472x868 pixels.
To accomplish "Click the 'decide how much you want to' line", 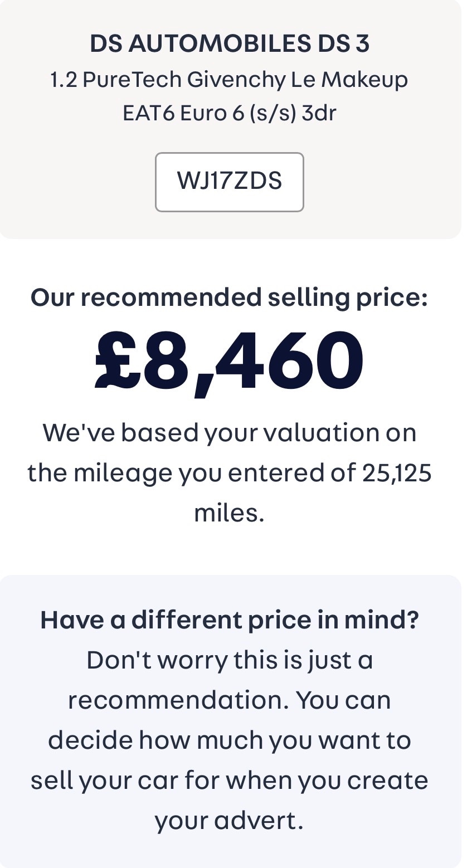I will (229, 740).
